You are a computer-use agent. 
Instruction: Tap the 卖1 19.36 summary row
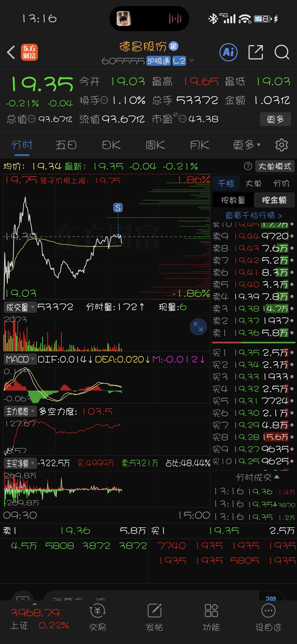pos(74,530)
